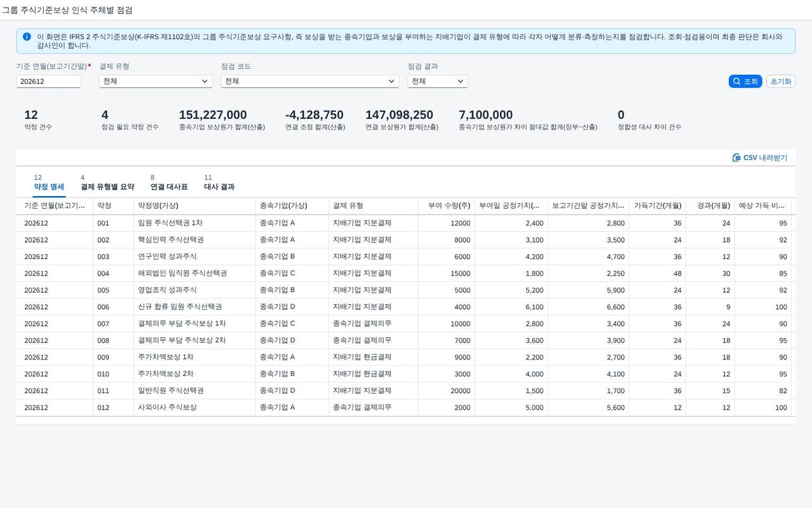This screenshot has height=508, width=812.
Task: Select the 연구인력 성과주식 cell
Action: [x=194, y=257]
